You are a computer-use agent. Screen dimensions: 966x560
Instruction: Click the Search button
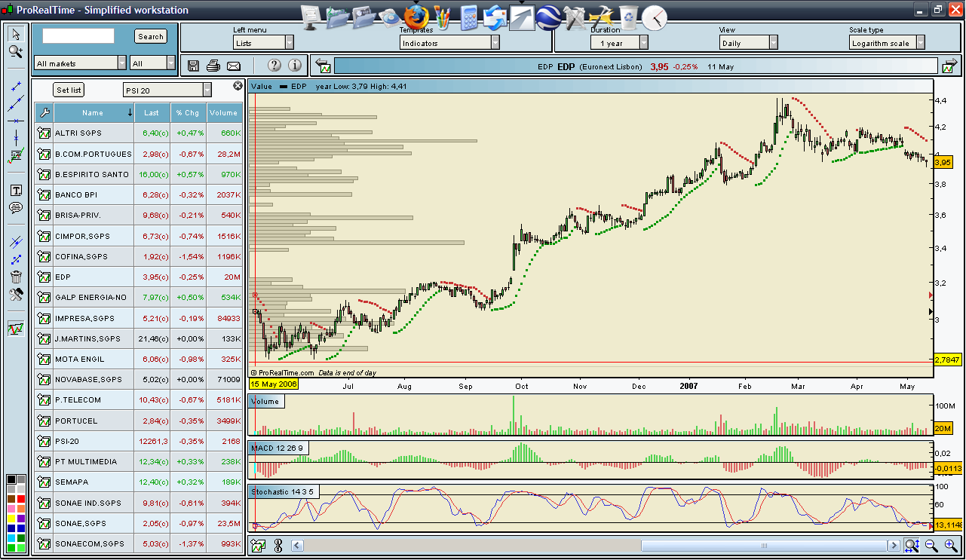(151, 36)
